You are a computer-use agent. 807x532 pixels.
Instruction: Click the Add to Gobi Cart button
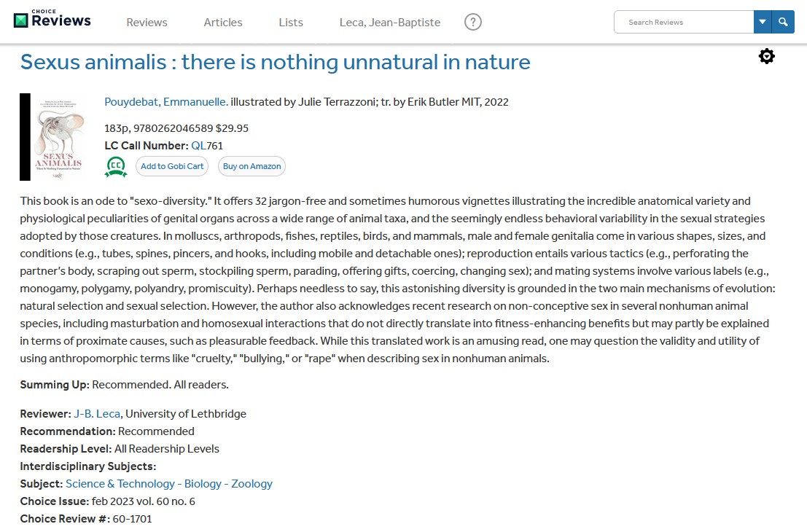[172, 166]
